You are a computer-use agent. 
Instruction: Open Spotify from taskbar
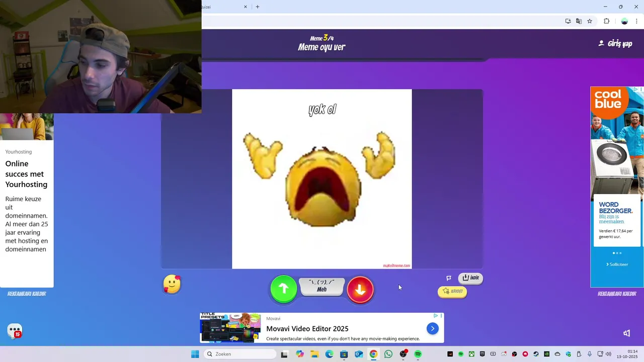(418, 354)
